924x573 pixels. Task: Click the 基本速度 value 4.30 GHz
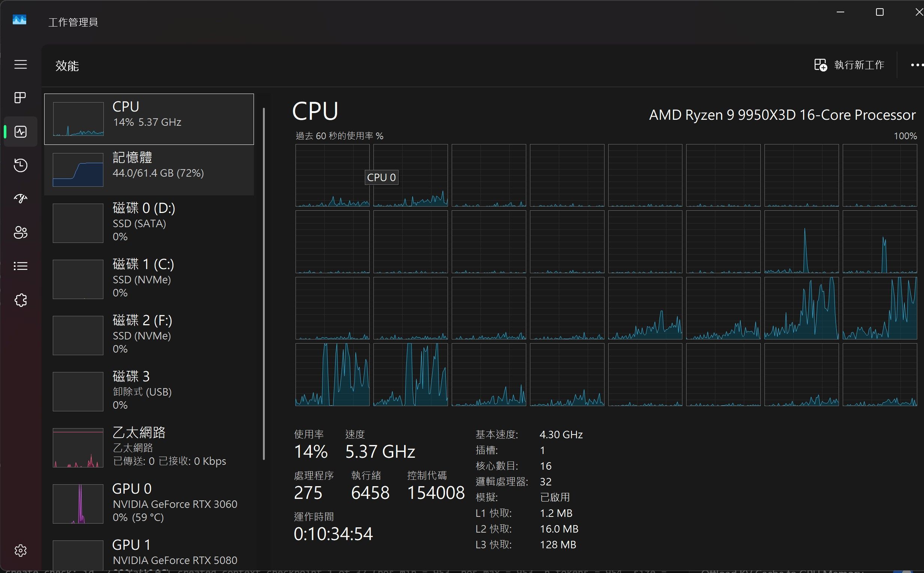point(561,434)
